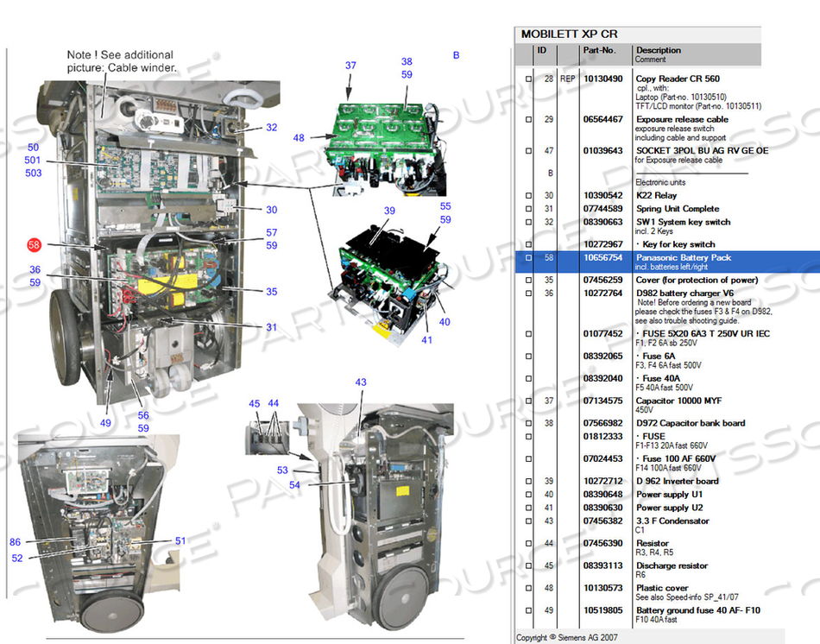Image resolution: width=820 pixels, height=644 pixels.
Task: Click the ID column header
Action: 542,50
